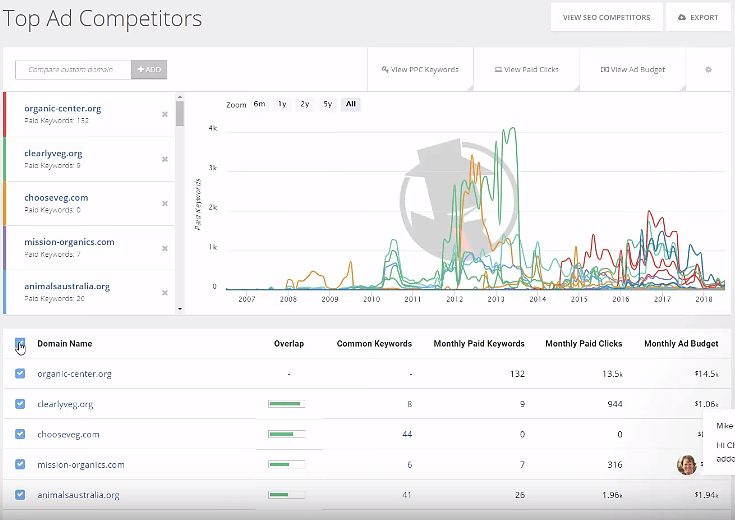The height and width of the screenshot is (520, 735).
Task: Click the domain list scrollbar thumb
Action: tap(180, 113)
